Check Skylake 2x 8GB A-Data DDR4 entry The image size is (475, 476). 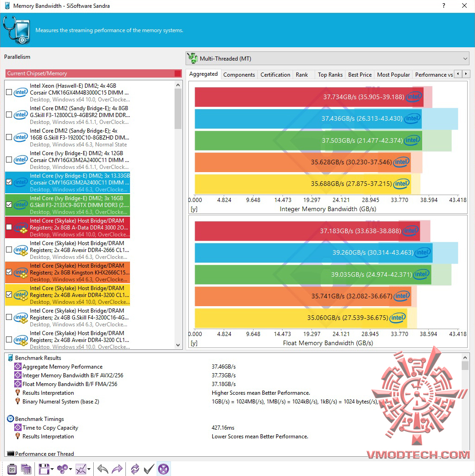click(x=9, y=227)
